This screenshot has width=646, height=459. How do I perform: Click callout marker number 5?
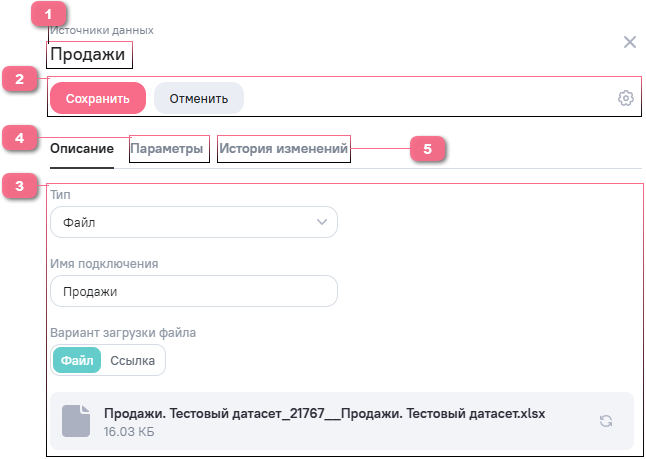[427, 149]
